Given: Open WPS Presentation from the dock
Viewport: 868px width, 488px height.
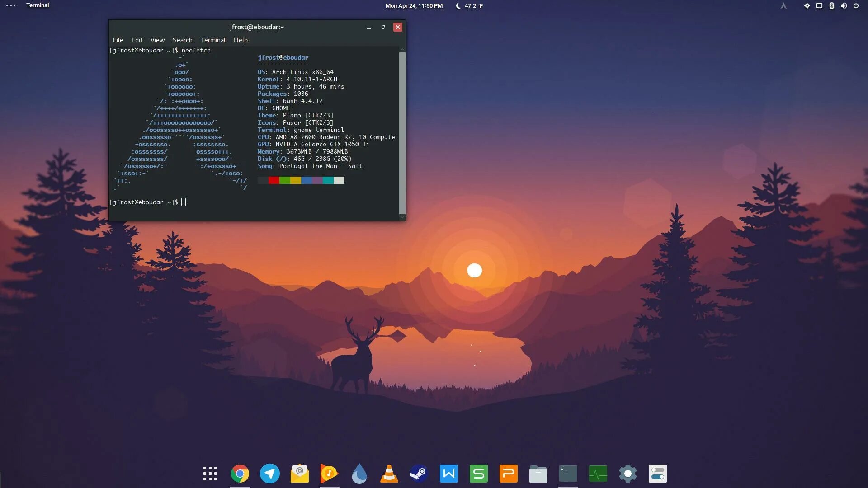Looking at the screenshot, I should coord(509,474).
